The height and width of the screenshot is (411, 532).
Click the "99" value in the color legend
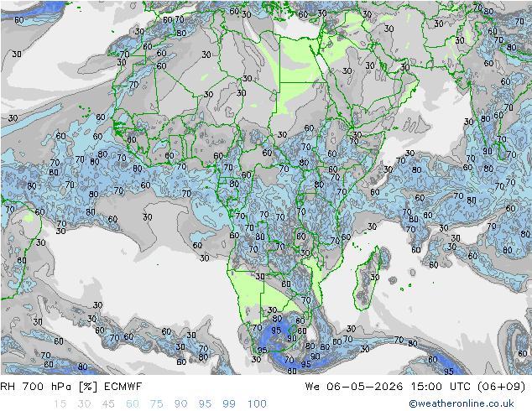coord(229,404)
